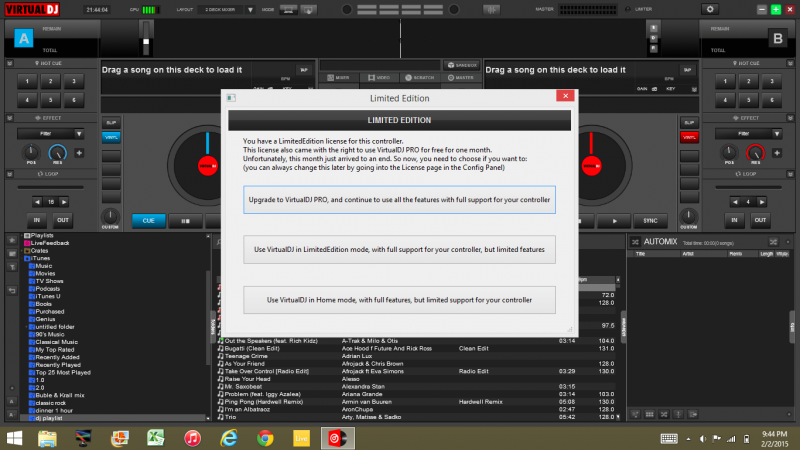Open Google Chrome from the taskbar

[265, 438]
